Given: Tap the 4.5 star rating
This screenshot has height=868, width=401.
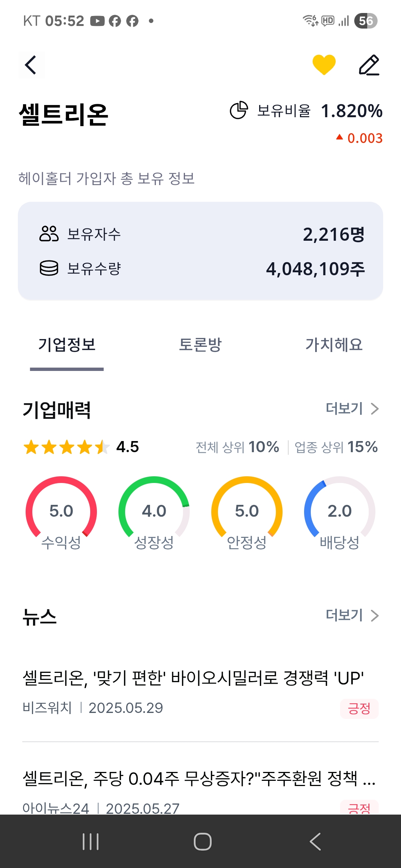Looking at the screenshot, I should (81, 447).
